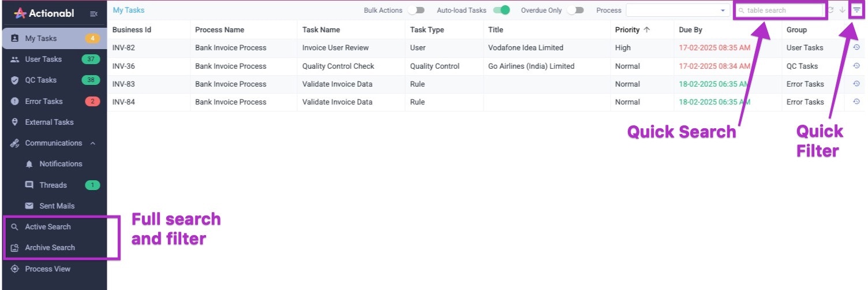
Task: Click the Sent Mails envelope icon
Action: tap(29, 206)
